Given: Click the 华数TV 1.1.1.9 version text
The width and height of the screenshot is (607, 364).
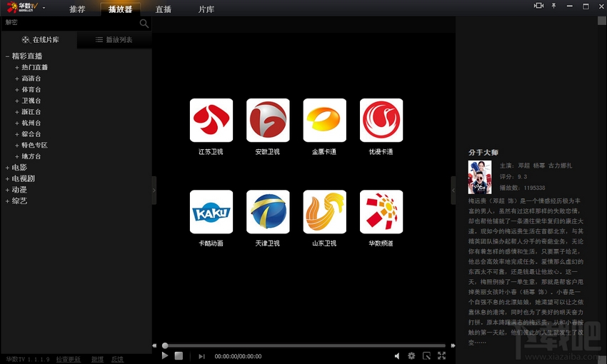Looking at the screenshot, I should (x=28, y=359).
